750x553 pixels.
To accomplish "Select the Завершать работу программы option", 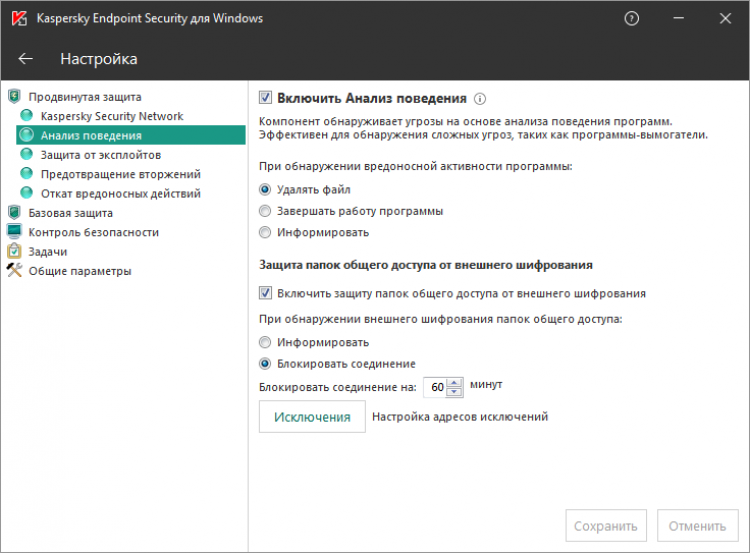I will click(x=265, y=211).
